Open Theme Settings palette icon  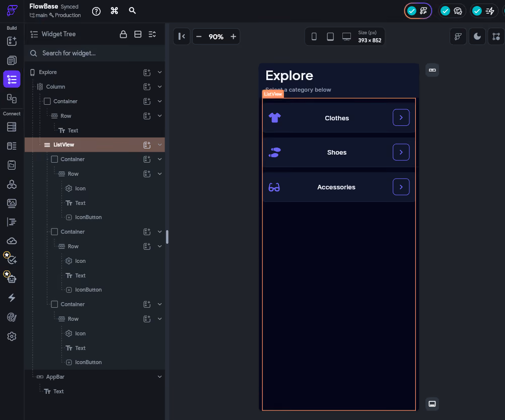[12, 317]
